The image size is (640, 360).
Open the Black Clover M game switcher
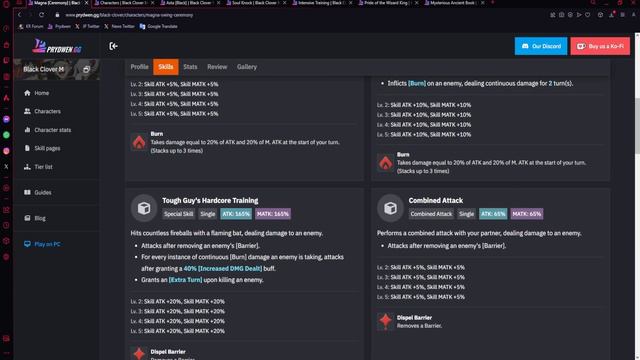click(56, 69)
